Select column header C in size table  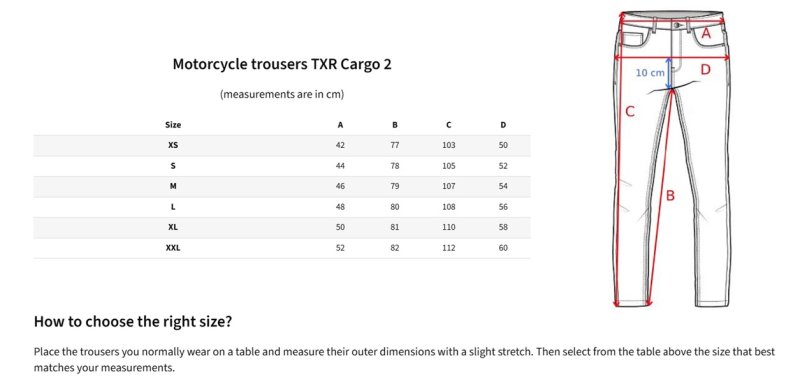448,125
